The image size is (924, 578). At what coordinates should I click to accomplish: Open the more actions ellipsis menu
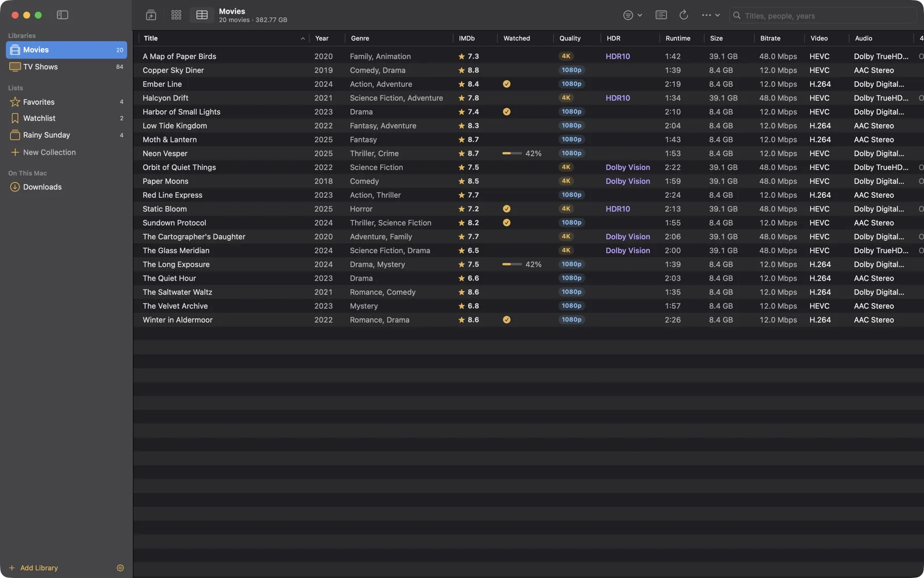(711, 15)
